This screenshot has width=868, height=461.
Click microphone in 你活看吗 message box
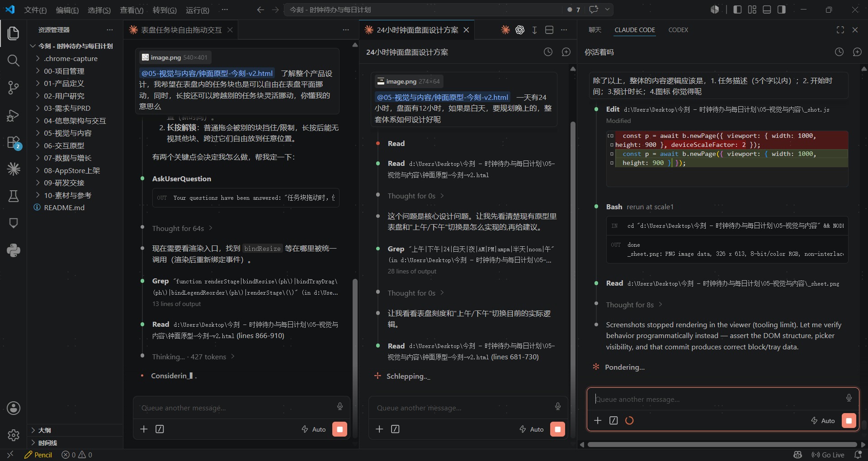click(849, 398)
